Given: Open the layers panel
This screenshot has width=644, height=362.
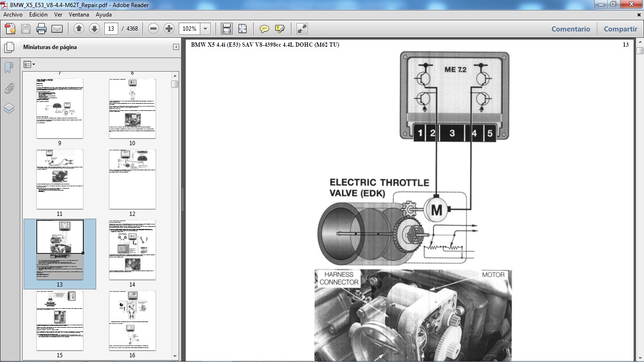Looking at the screenshot, I should [9, 108].
